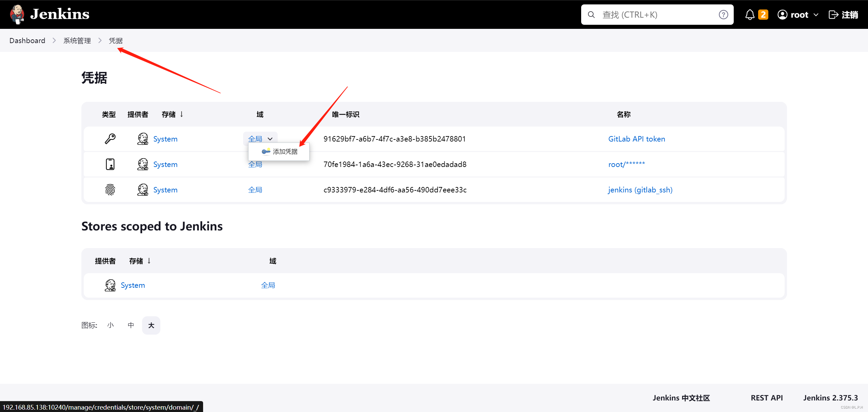Open System store in GitLab API token row
Screen dimensions: 868x412
(165, 139)
